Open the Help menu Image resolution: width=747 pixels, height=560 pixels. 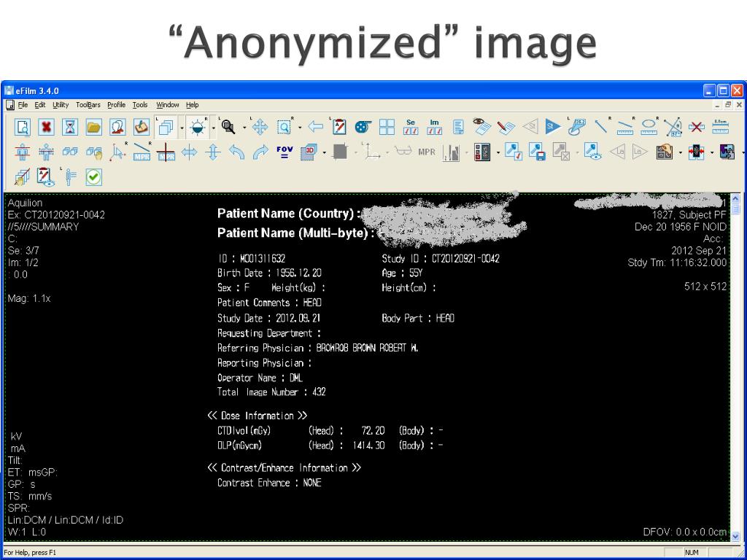[193, 105]
